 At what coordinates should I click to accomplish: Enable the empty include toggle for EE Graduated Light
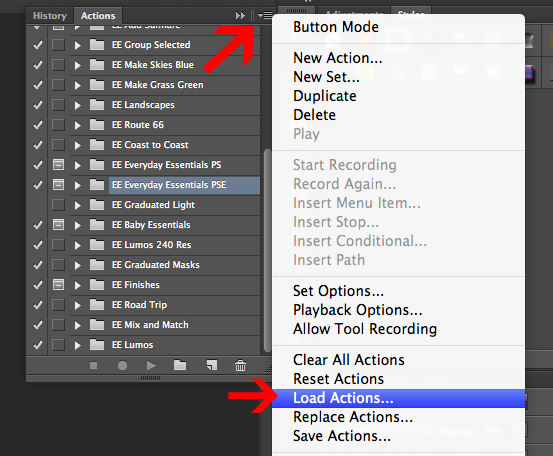tap(38, 205)
